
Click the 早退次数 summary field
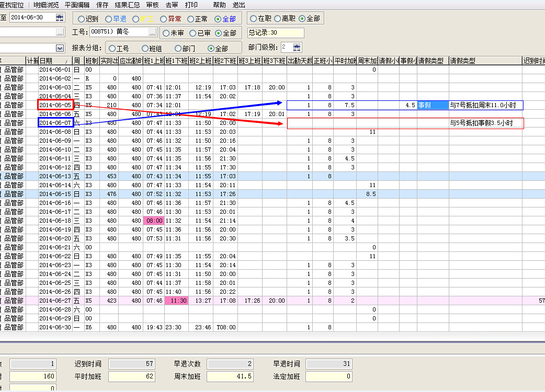pos(230,364)
